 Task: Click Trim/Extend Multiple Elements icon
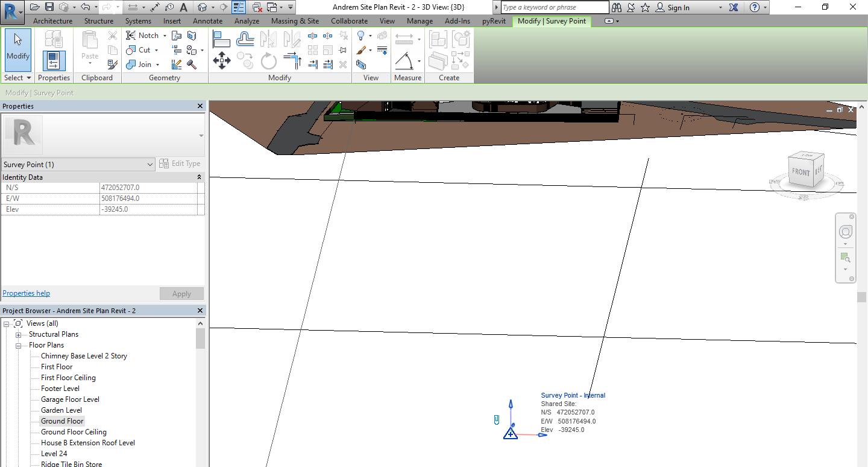tap(328, 65)
